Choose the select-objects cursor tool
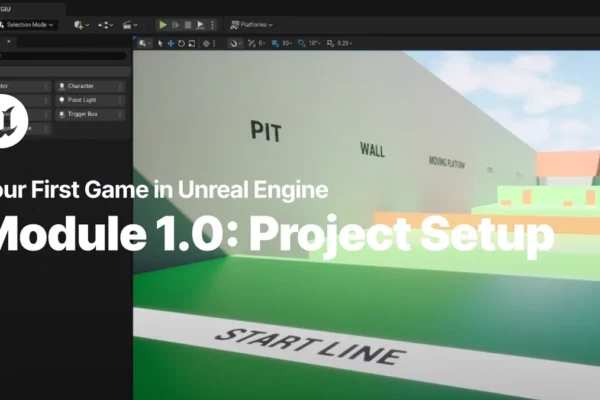This screenshot has width=600, height=400. tap(160, 44)
